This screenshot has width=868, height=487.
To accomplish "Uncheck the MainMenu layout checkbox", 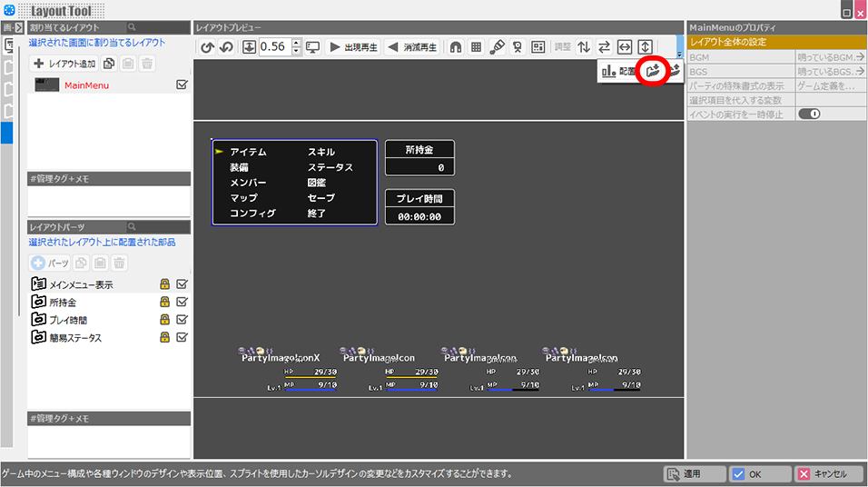I will tap(182, 84).
